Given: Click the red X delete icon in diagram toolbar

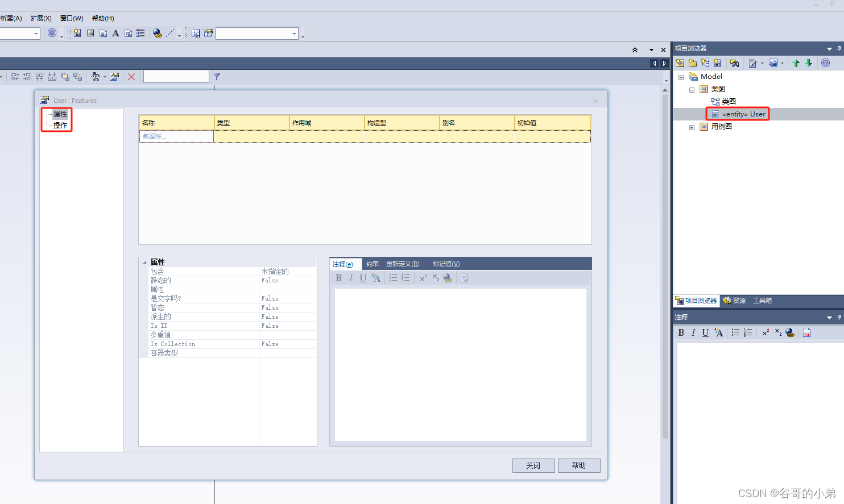Looking at the screenshot, I should (131, 77).
